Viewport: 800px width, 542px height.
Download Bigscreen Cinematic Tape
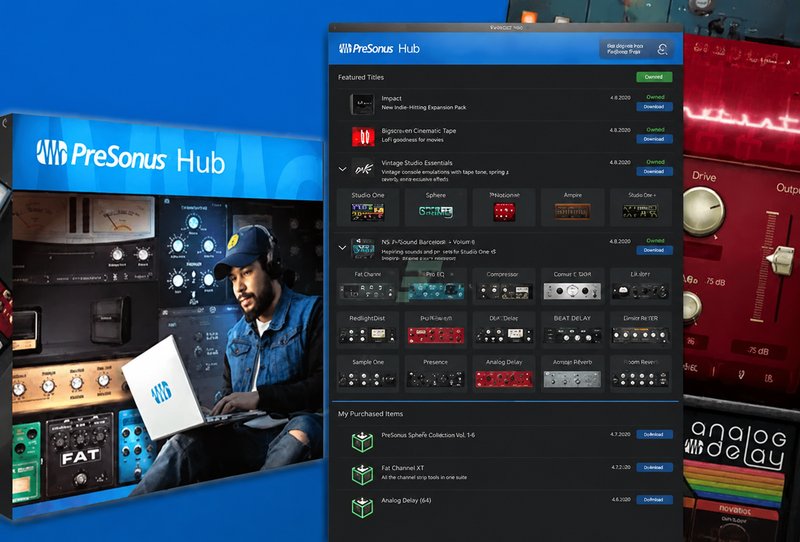(654, 139)
